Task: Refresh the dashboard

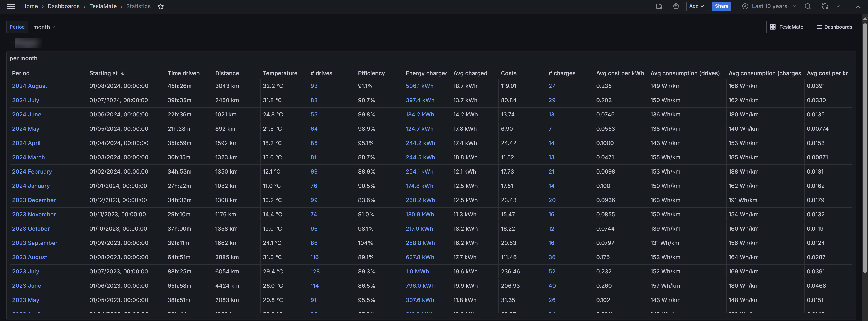Action: pos(824,6)
